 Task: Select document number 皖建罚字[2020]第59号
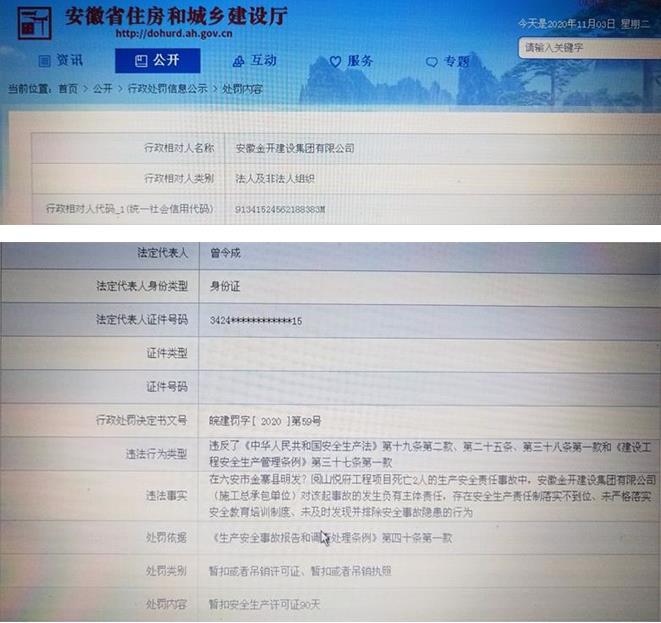(265, 421)
